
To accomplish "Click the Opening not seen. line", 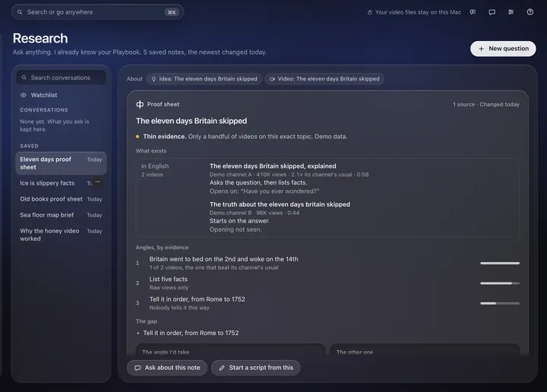I will click(236, 230).
